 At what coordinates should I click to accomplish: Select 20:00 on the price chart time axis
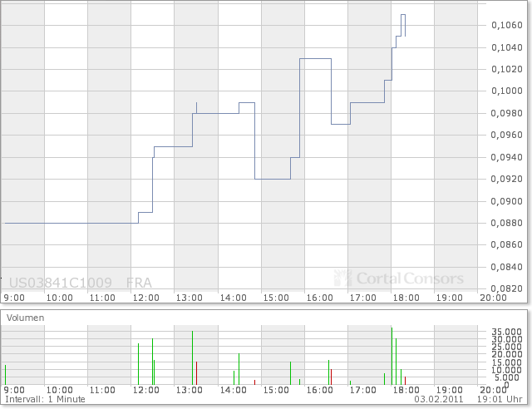pos(493,298)
